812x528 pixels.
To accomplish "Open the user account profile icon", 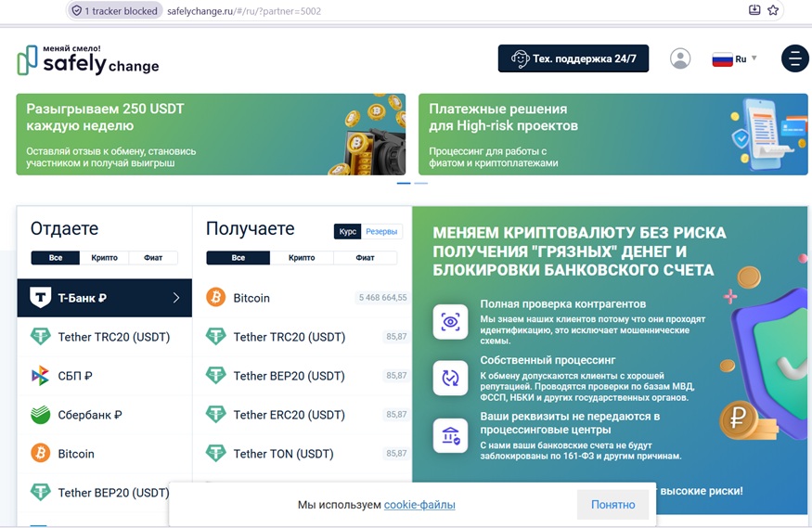I will point(680,58).
